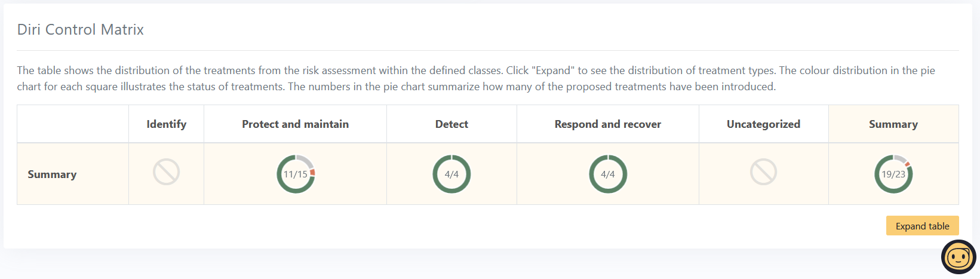Click the Respond and recover 4/4 donut chart

coord(608,174)
